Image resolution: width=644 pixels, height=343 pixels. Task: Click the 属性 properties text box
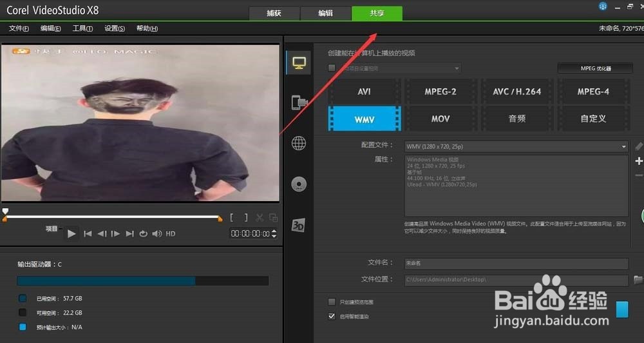click(516, 186)
